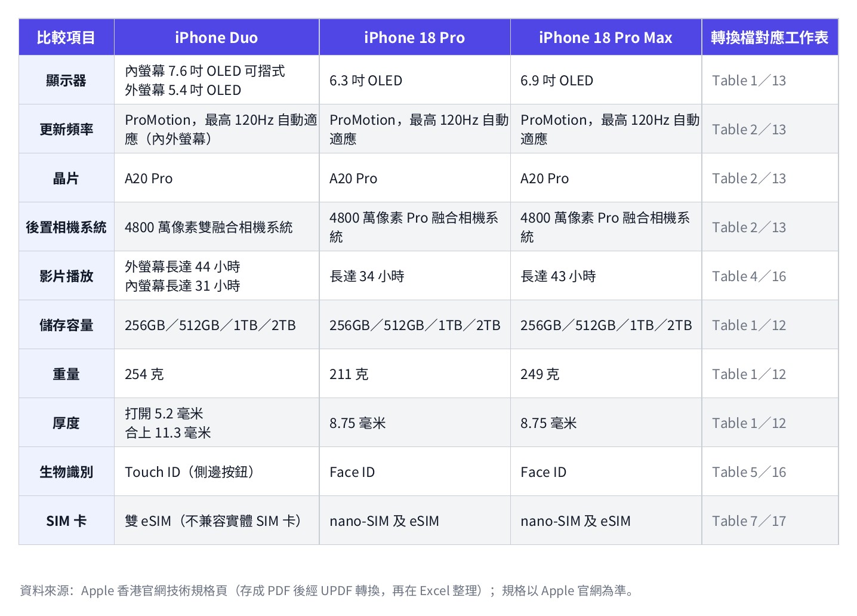
Task: Click the "6.9 吋 OLED" cell
Action: coord(606,81)
